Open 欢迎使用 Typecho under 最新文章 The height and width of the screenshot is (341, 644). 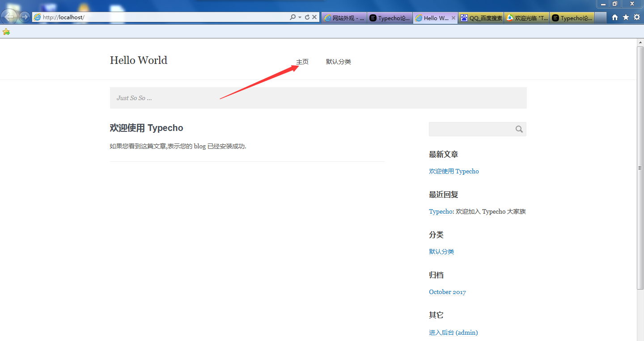pyautogui.click(x=454, y=171)
